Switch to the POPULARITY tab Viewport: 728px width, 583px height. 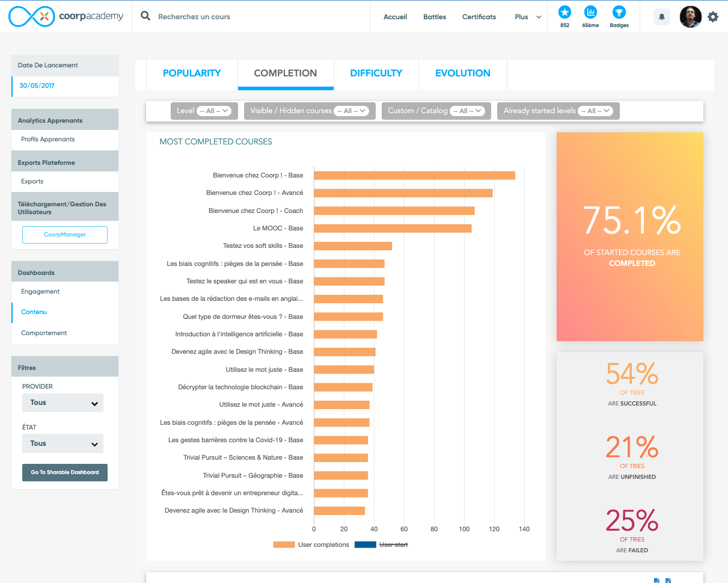pos(192,73)
